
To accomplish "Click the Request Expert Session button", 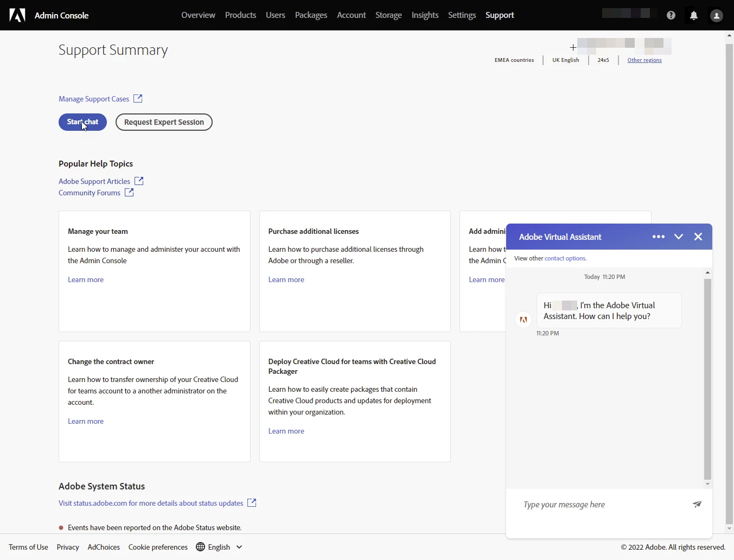I will click(x=164, y=122).
